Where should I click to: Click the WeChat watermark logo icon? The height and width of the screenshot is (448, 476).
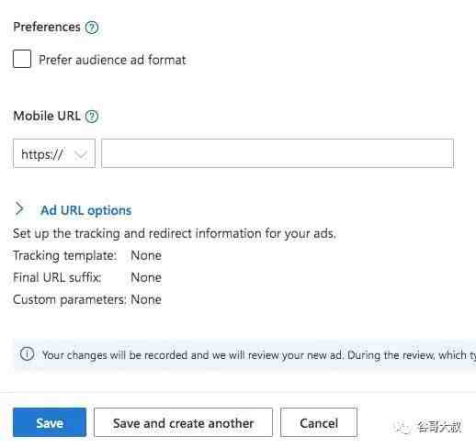pyautogui.click(x=403, y=427)
